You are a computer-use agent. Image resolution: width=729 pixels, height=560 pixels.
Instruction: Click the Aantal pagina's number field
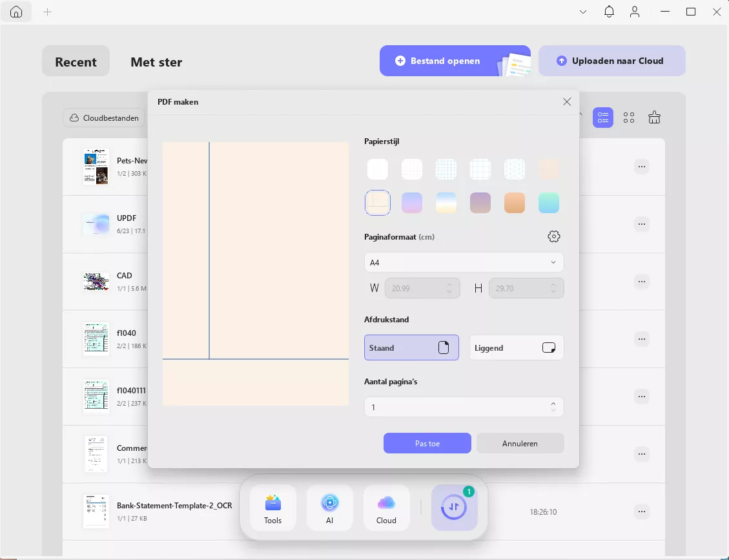(464, 407)
